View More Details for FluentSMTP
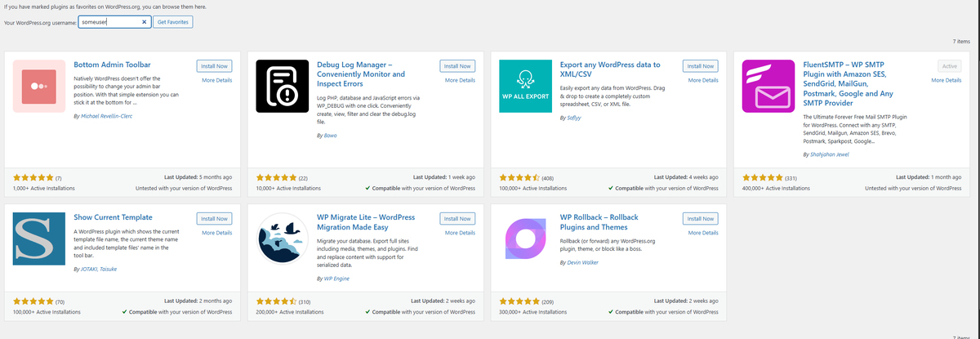980x339 pixels. click(x=946, y=80)
